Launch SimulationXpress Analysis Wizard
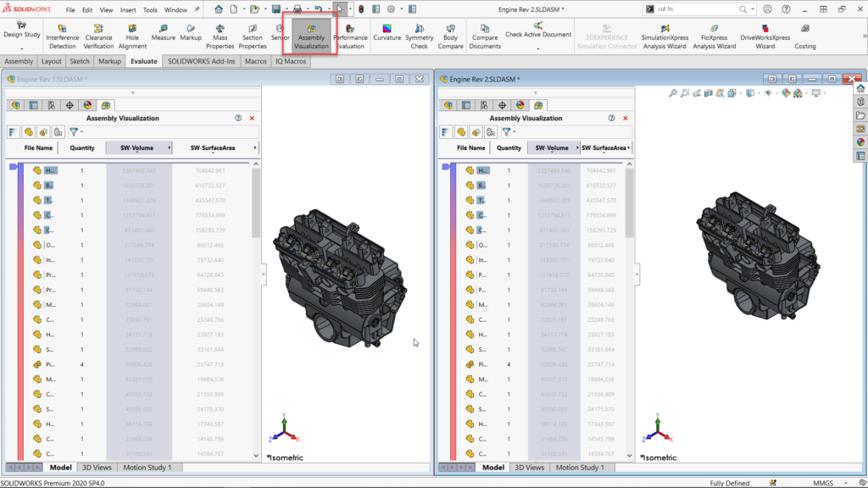This screenshot has height=488, width=868. (x=665, y=37)
